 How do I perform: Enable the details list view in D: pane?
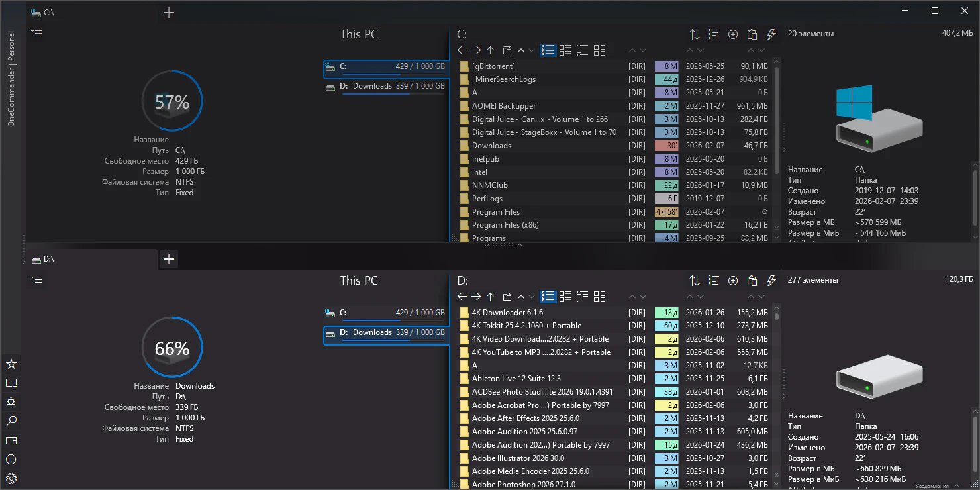(x=548, y=297)
